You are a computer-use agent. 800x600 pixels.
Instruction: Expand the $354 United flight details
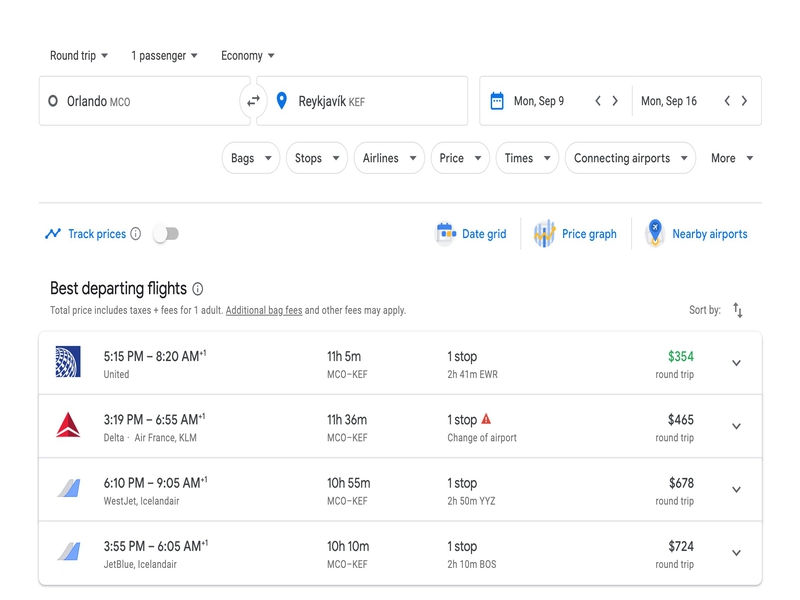[x=736, y=363]
